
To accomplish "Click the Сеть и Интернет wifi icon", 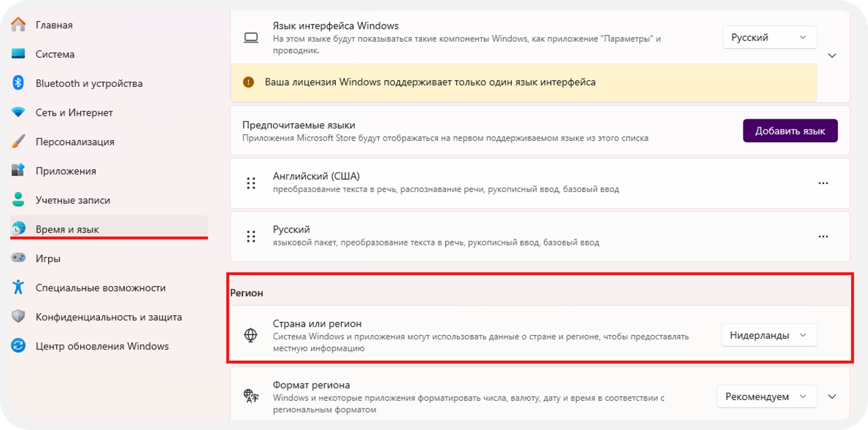I will [18, 112].
